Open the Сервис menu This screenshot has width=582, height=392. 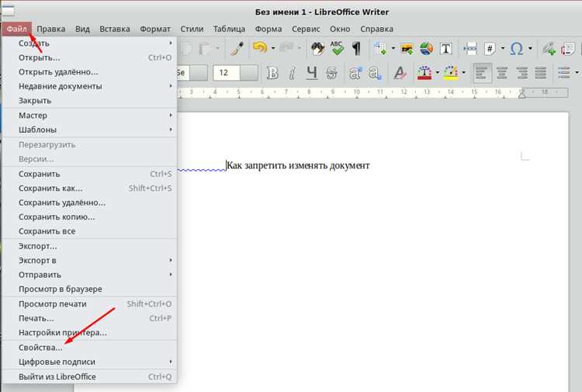306,29
